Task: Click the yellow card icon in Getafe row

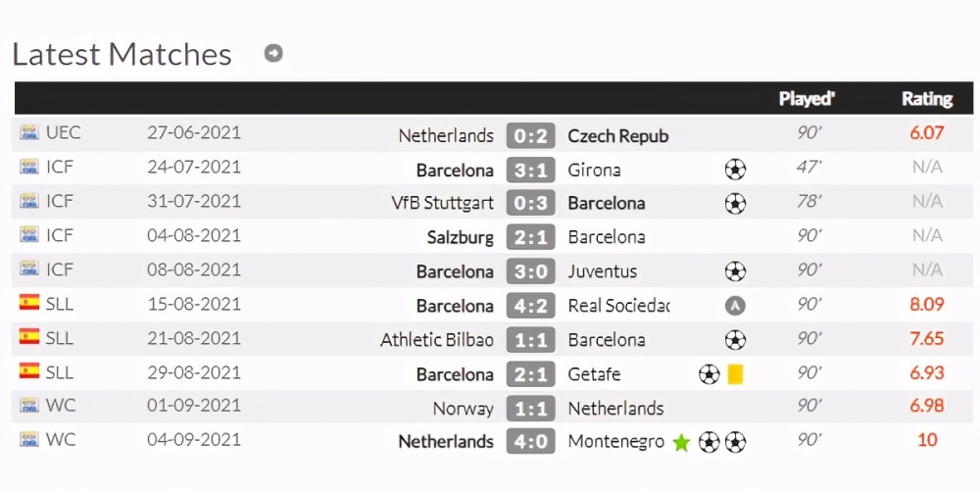Action: pos(735,373)
